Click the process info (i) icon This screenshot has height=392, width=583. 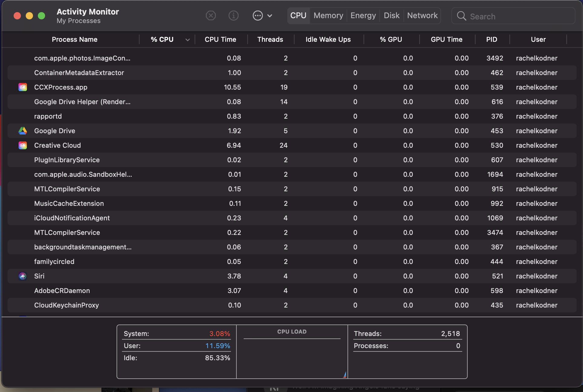pyautogui.click(x=233, y=15)
